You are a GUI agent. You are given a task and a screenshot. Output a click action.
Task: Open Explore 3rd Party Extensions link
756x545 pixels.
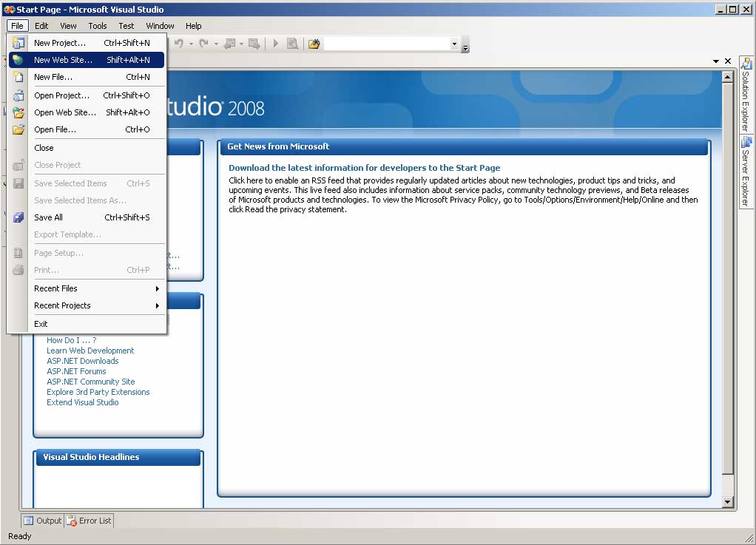98,392
